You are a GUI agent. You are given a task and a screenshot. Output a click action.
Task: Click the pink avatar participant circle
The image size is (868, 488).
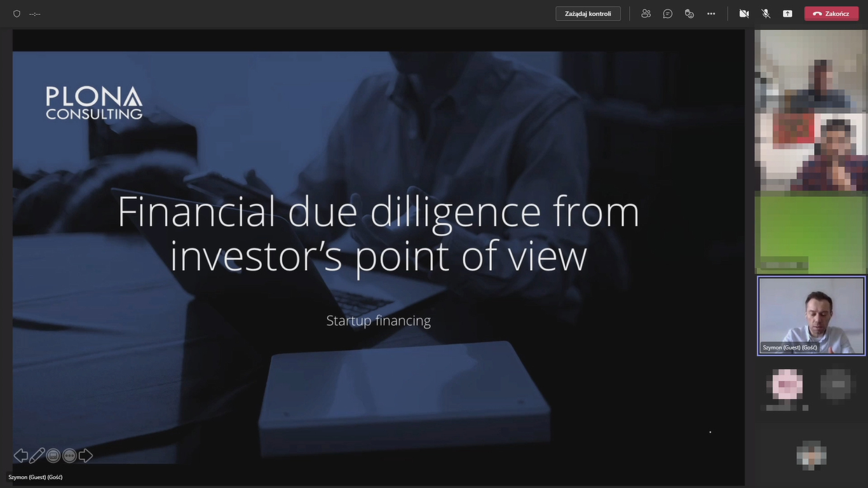[787, 384]
